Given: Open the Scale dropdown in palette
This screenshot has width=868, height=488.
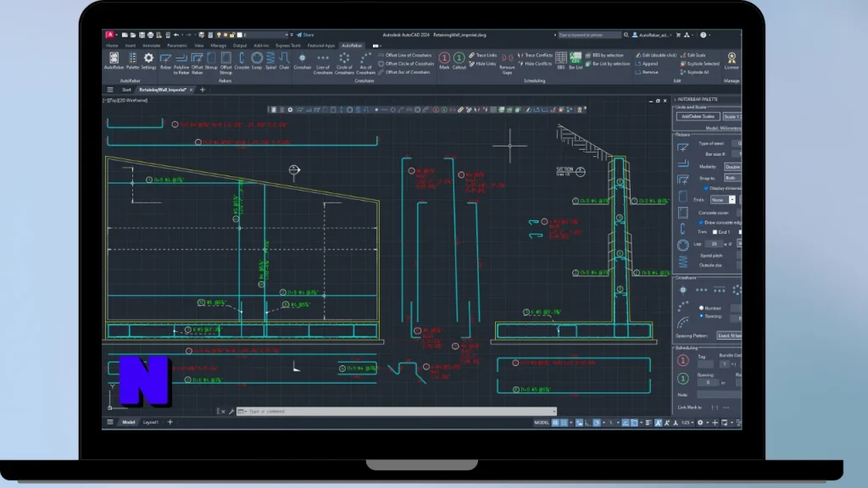Looking at the screenshot, I should click(x=732, y=116).
